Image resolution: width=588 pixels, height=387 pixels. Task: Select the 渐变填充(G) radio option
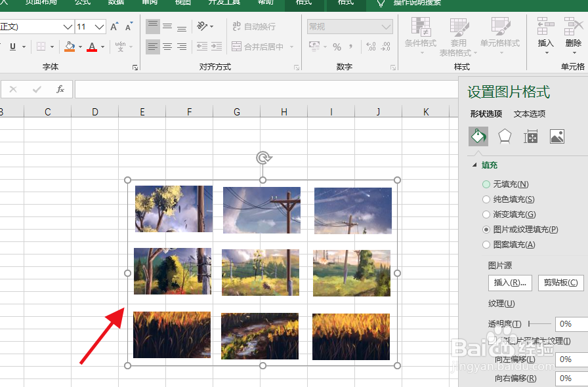tap(486, 214)
